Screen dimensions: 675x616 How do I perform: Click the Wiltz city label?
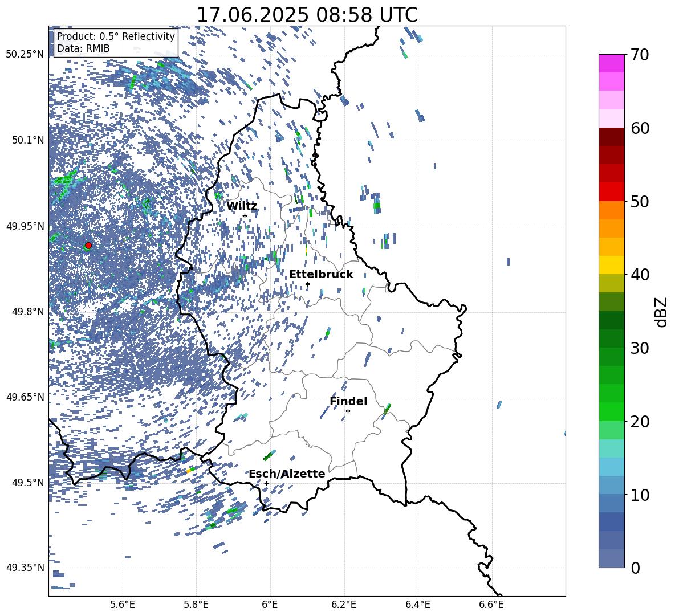click(242, 206)
